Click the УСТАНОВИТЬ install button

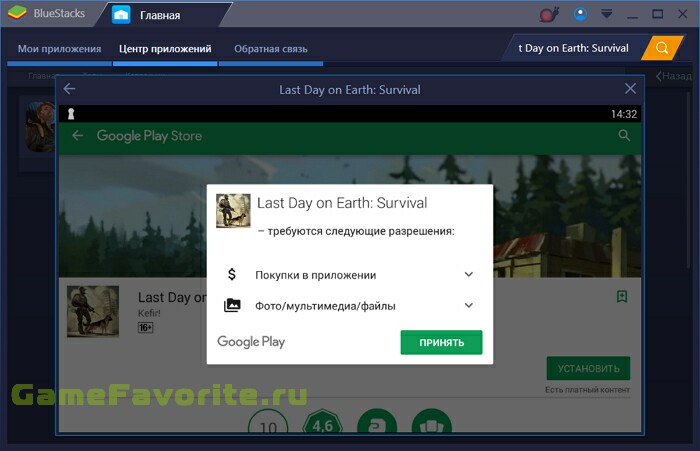[x=588, y=368]
